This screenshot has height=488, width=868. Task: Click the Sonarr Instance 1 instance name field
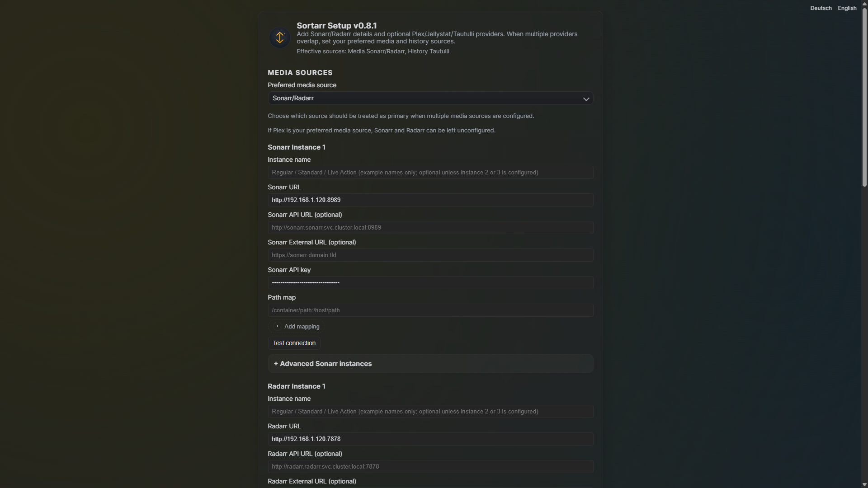click(x=430, y=172)
